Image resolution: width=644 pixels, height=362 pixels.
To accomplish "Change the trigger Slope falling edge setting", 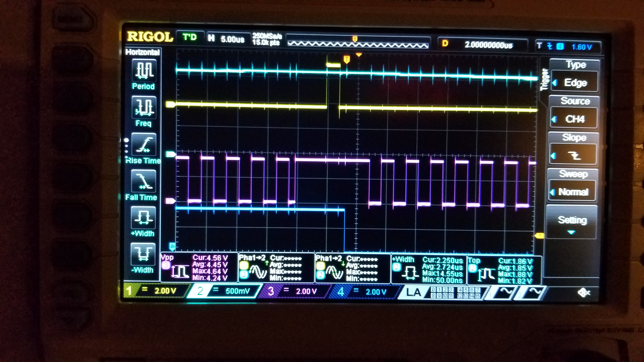I will pos(574,155).
